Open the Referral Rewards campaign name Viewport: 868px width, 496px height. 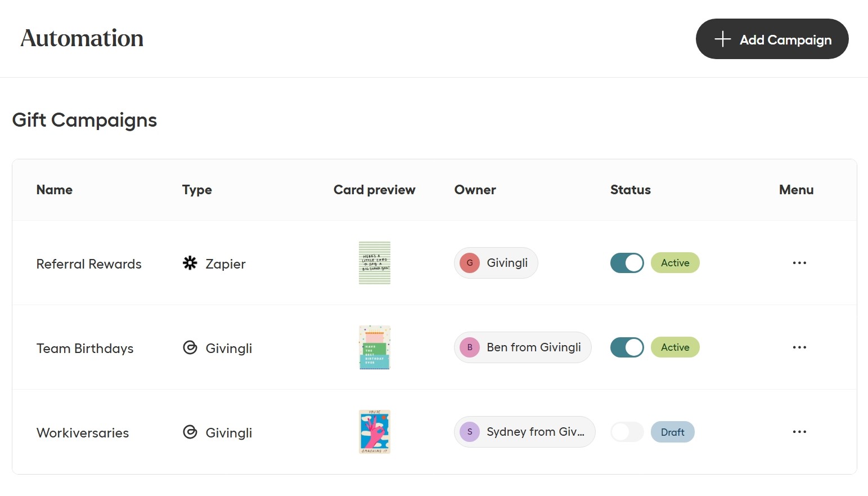pyautogui.click(x=89, y=264)
